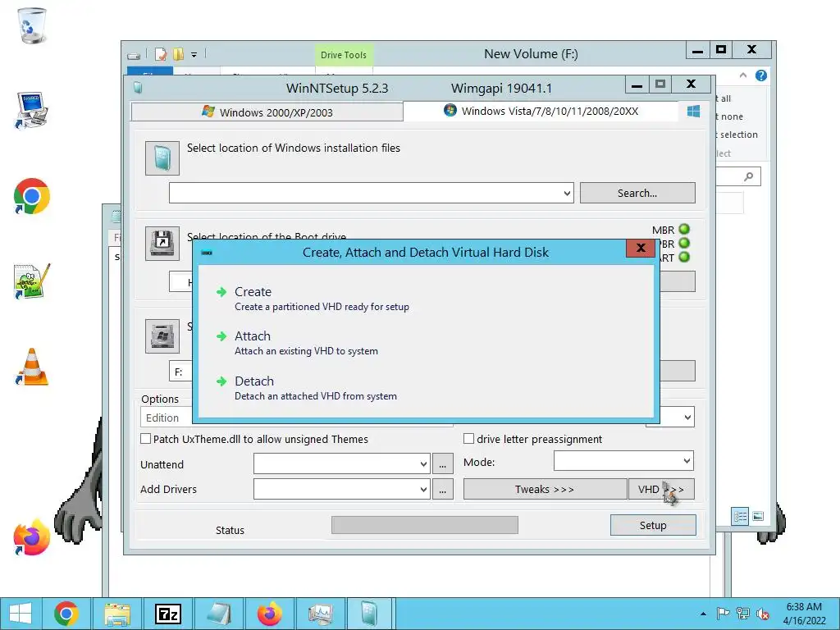Click the boot drive floppy icon
The image size is (840, 630).
click(x=162, y=244)
